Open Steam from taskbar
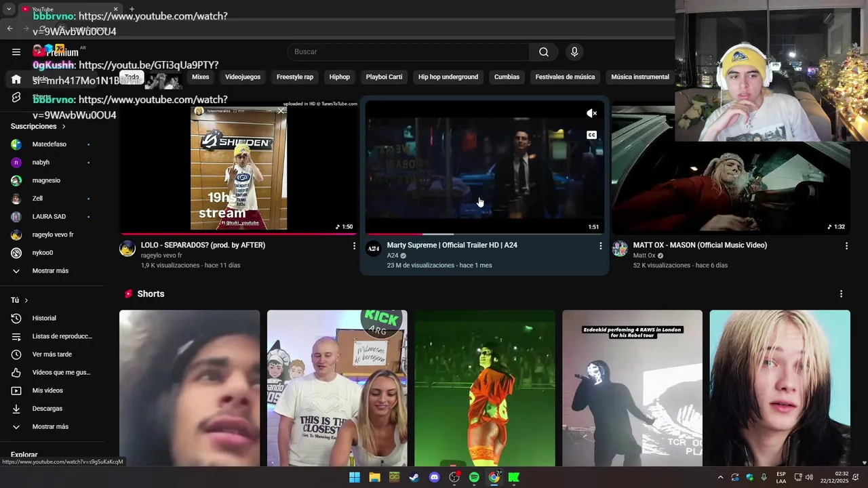This screenshot has height=488, width=868. pyautogui.click(x=414, y=477)
